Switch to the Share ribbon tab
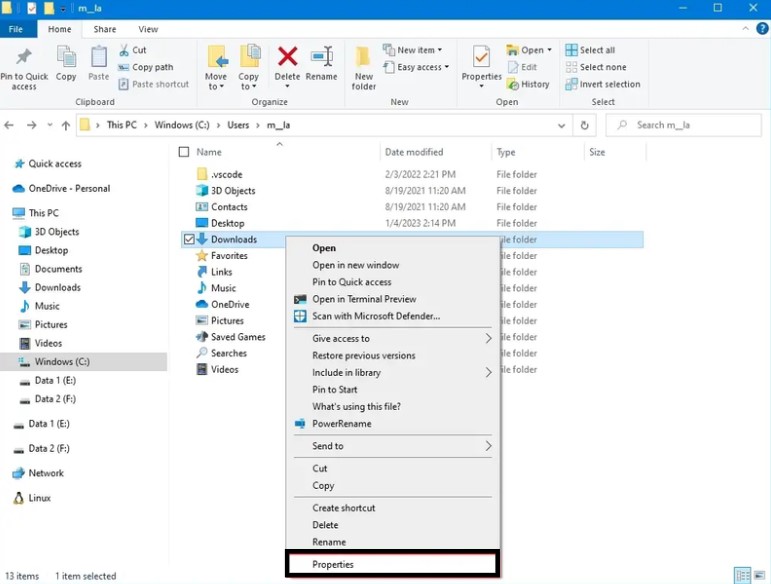This screenshot has width=771, height=584. point(105,29)
